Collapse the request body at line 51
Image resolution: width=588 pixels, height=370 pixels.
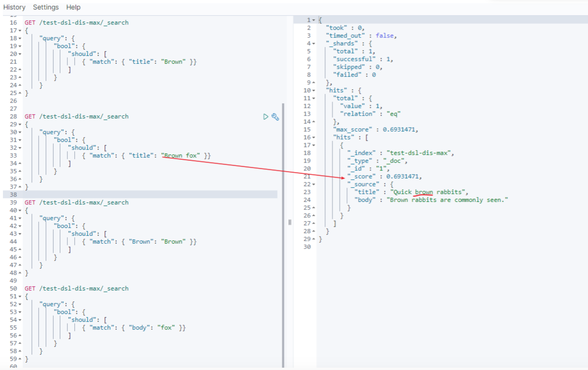(20, 297)
